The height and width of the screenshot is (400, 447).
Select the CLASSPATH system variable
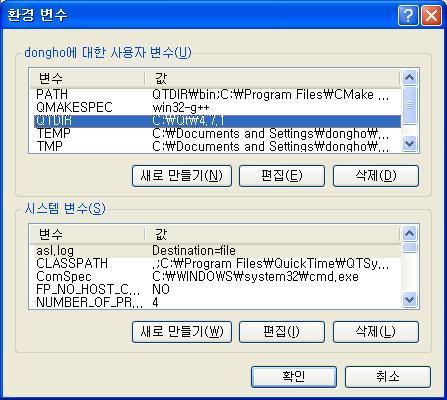click(x=217, y=263)
